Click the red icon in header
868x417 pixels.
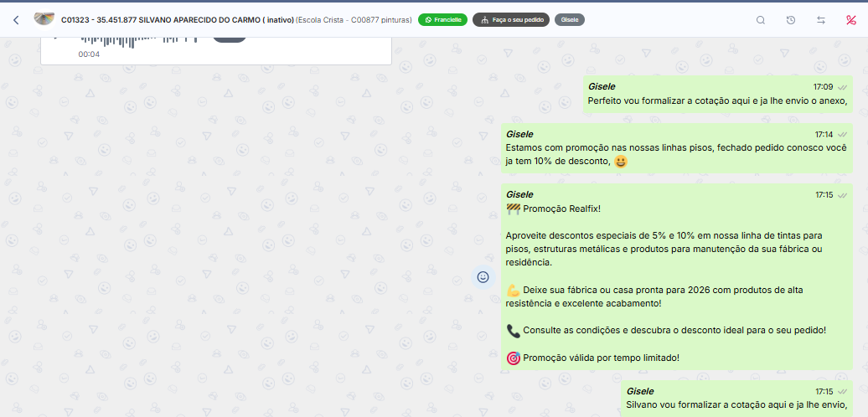(851, 20)
